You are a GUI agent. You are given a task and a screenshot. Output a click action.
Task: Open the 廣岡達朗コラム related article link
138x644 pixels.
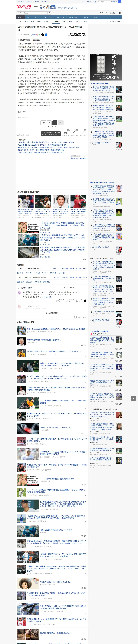pos(49,147)
